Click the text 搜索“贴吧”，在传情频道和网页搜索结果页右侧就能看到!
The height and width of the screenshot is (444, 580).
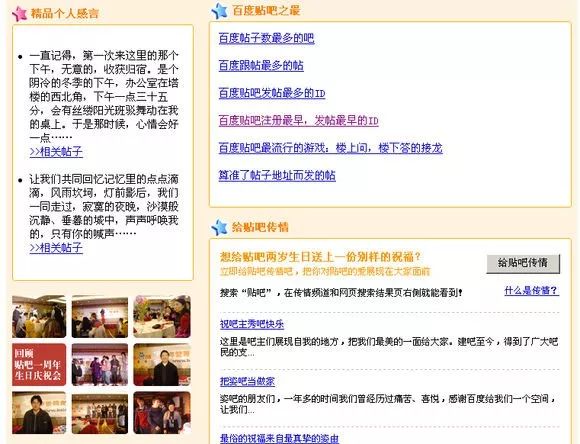[341, 293]
